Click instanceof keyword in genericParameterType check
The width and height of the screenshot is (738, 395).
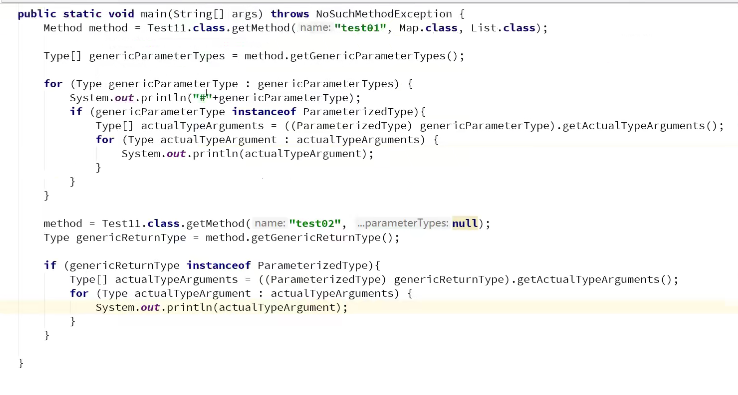tap(264, 112)
